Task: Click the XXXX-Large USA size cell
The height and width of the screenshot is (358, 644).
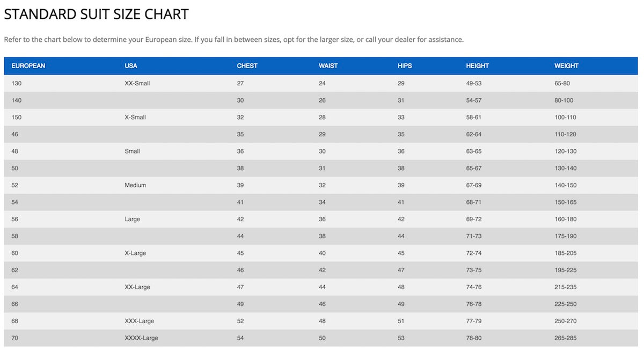Action: 141,338
